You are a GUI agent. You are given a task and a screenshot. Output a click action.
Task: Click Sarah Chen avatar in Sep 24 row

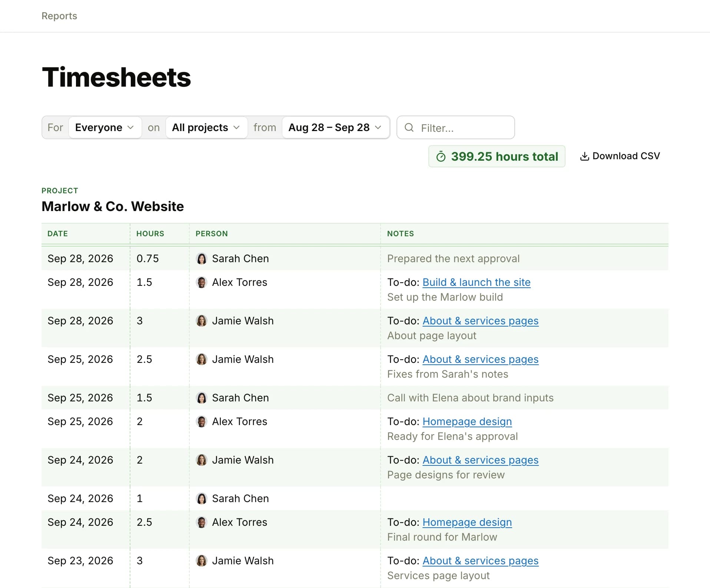202,498
